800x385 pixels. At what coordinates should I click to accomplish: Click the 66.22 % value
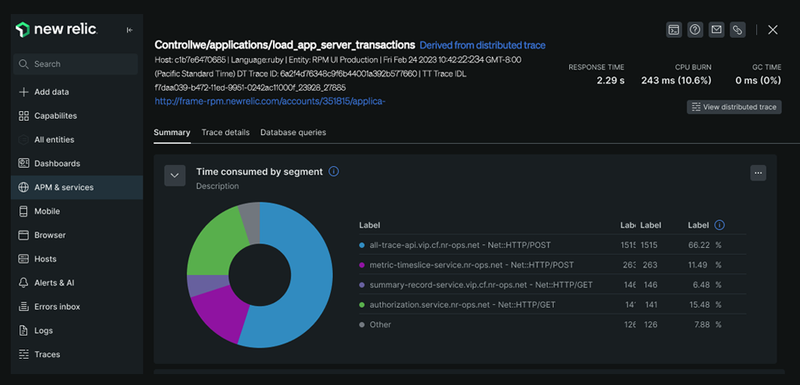705,245
